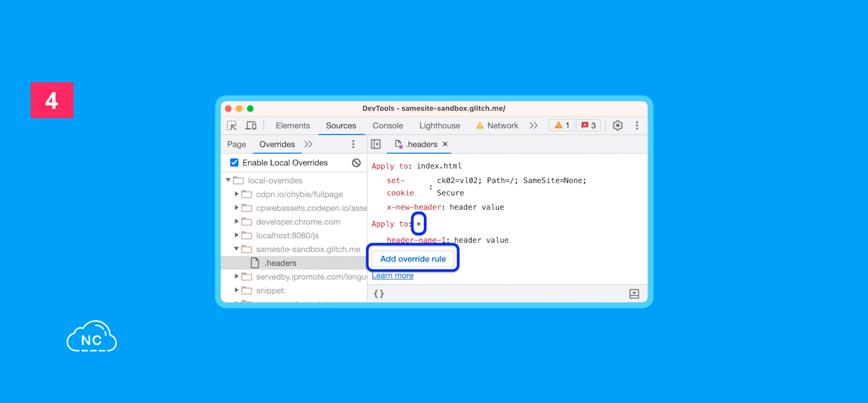
Task: Open DevTools settings gear
Action: pyautogui.click(x=617, y=126)
